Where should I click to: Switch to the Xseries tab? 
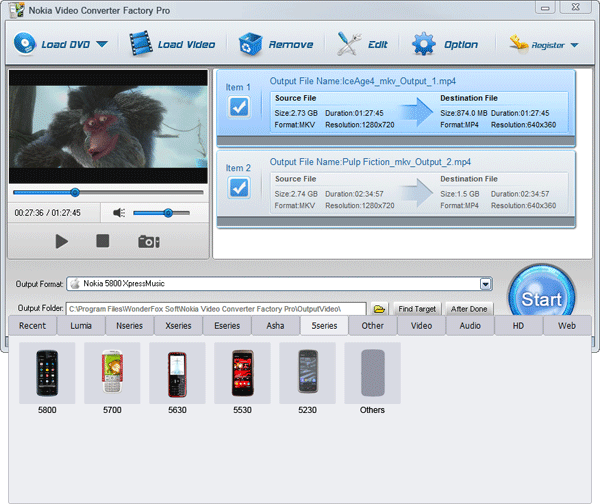tap(178, 326)
